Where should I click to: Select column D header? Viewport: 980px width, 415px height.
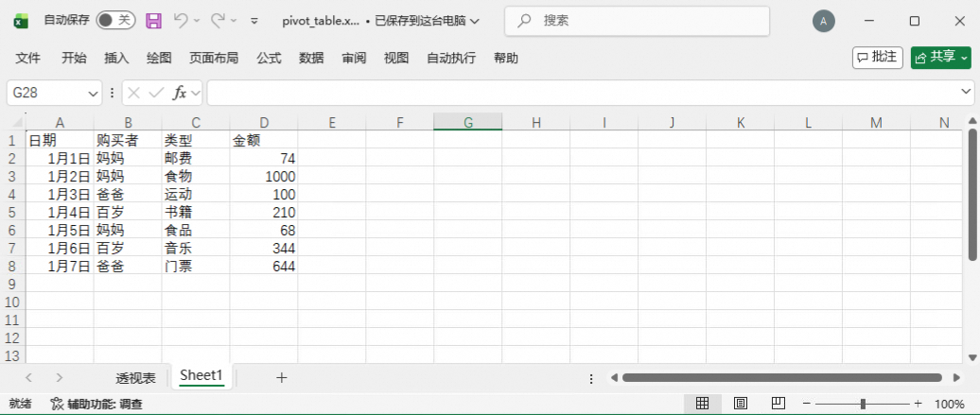point(264,123)
